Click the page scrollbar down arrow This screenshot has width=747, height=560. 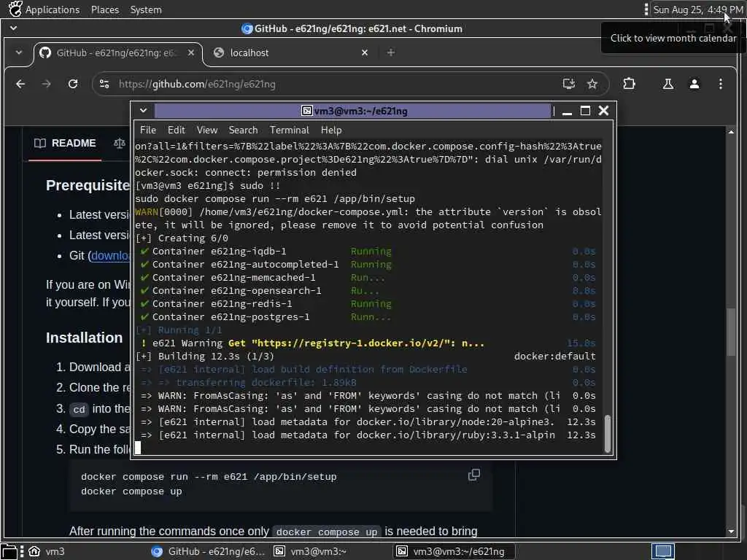(731, 532)
